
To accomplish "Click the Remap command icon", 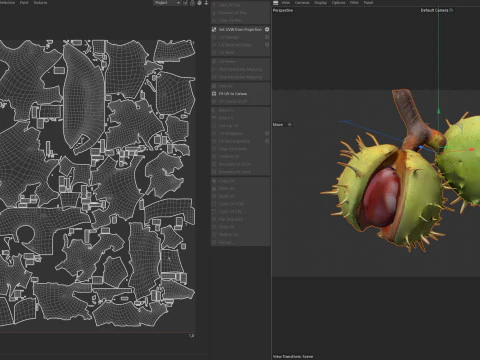I will pyautogui.click(x=214, y=242).
